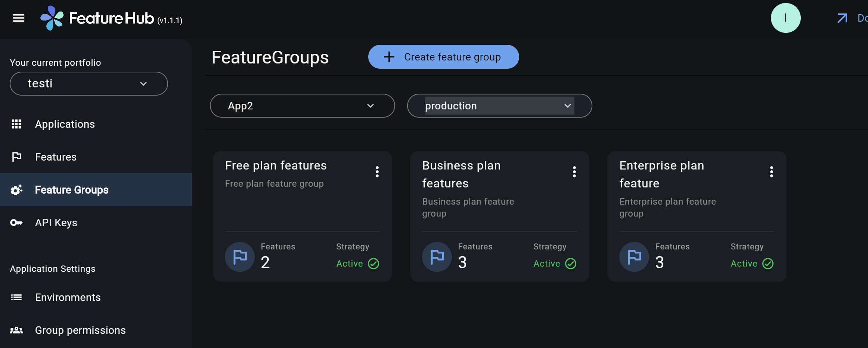Viewport: 868px width, 348px height.
Task: Click the Group permissions people icon
Action: click(x=16, y=330)
